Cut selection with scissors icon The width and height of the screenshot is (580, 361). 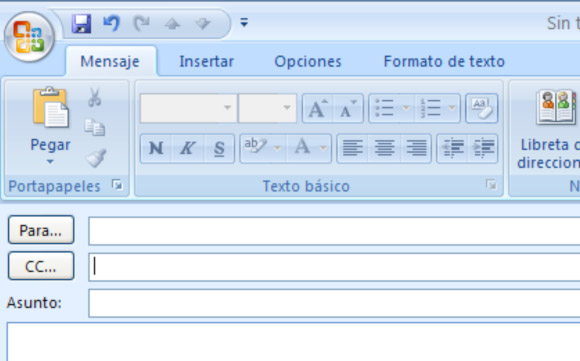click(x=95, y=97)
